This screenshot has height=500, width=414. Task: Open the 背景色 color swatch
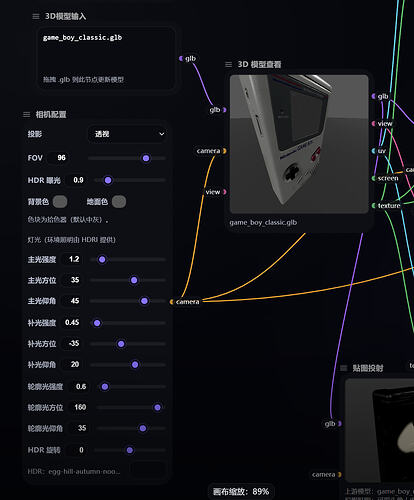[60, 202]
